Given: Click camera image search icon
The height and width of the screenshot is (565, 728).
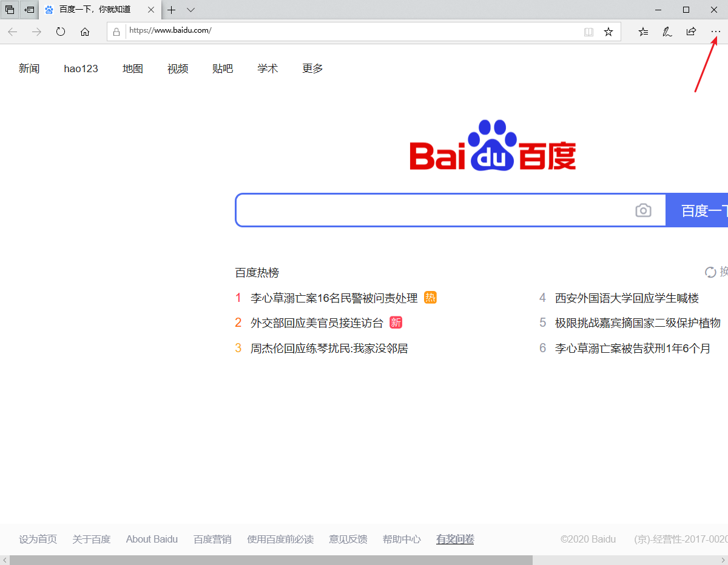Looking at the screenshot, I should [643, 210].
